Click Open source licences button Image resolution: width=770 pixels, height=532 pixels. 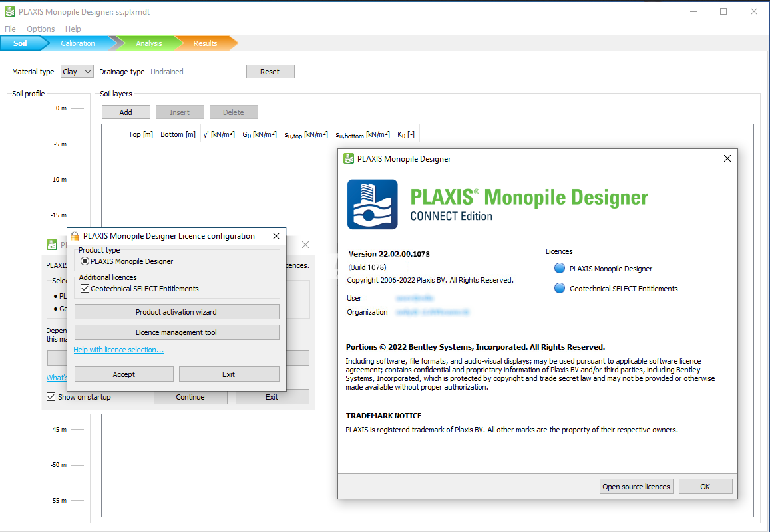pos(636,487)
